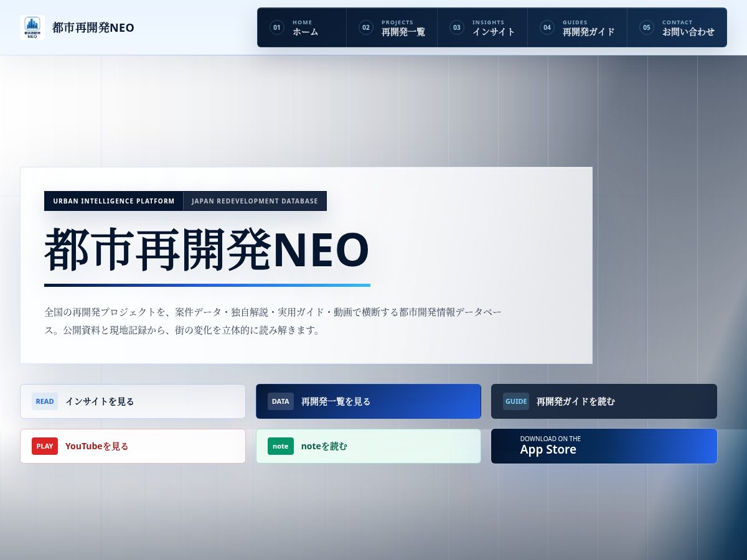Click the 再開発一覧を見る button
Screen dimensions: 747x560
[x=369, y=401]
